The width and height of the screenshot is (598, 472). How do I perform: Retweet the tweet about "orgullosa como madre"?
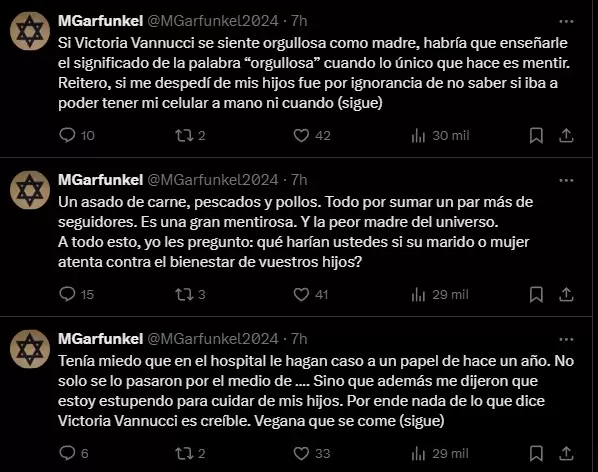[x=190, y=135]
